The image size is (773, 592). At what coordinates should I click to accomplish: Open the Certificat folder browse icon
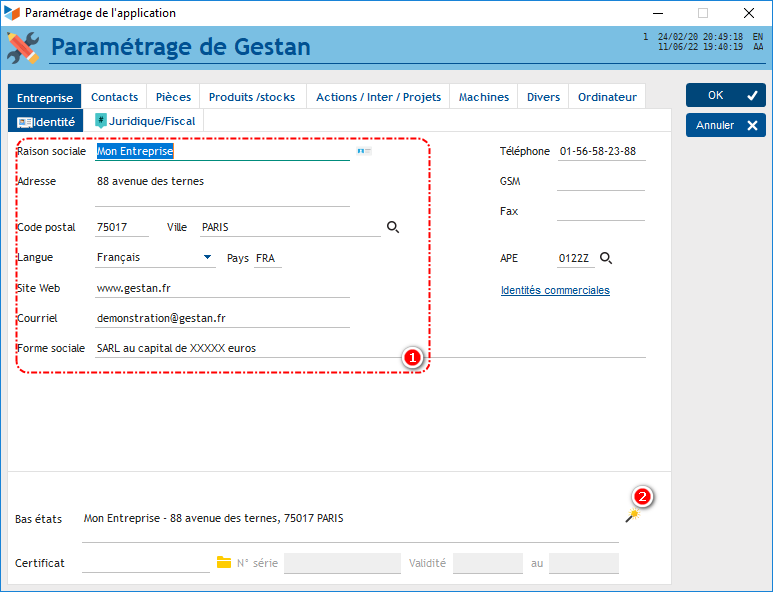click(224, 563)
